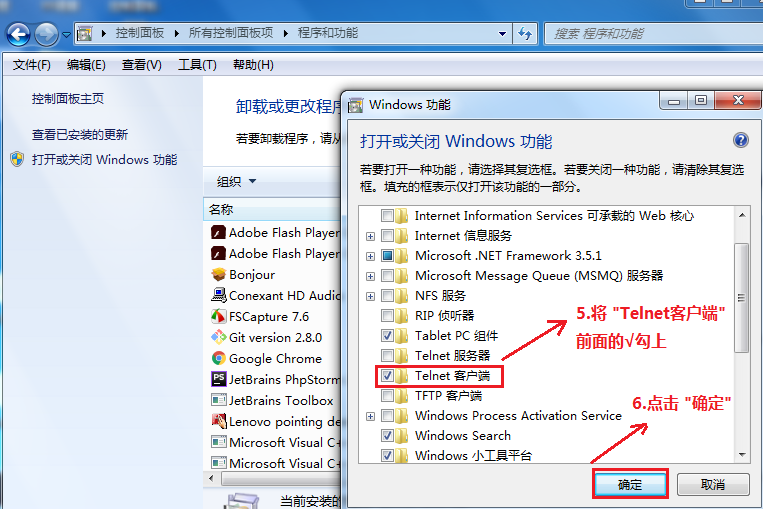Toggle the Tablet PC 组件 checkbox
Image resolution: width=763 pixels, height=509 pixels.
[x=387, y=335]
